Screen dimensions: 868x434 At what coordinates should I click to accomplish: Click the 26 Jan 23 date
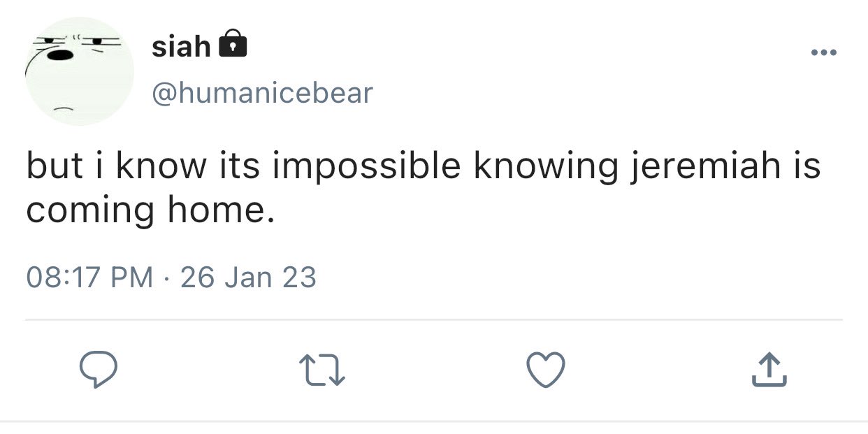(x=248, y=277)
